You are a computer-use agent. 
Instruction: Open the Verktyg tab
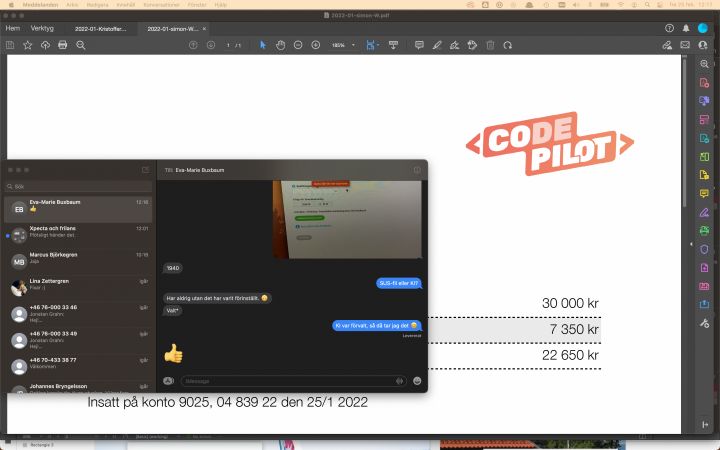point(42,28)
